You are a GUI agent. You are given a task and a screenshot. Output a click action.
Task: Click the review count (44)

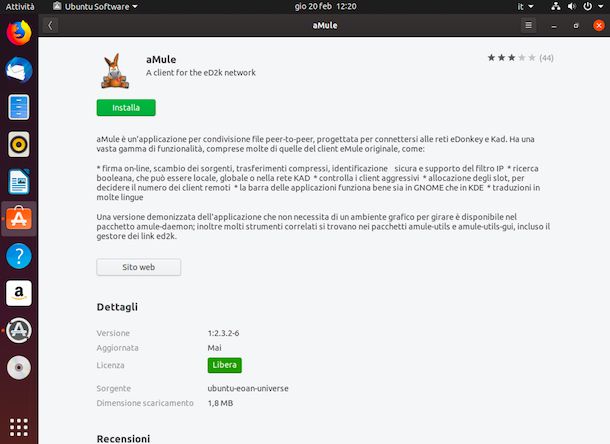coord(546,58)
